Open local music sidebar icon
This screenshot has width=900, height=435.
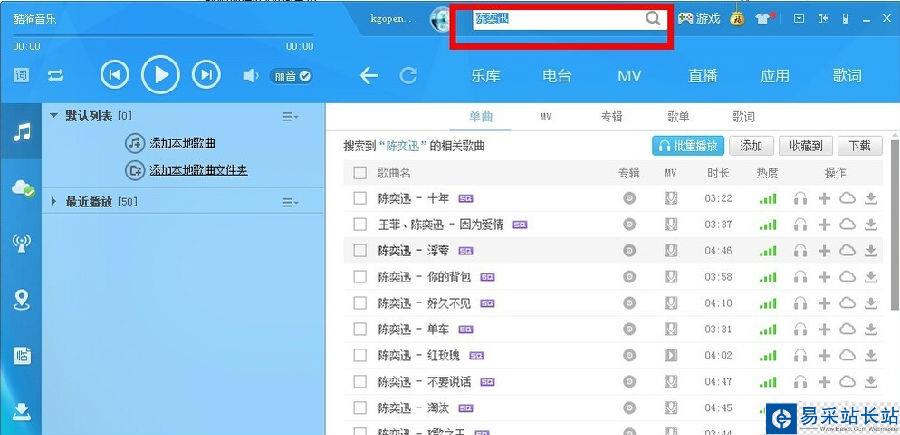[21, 133]
